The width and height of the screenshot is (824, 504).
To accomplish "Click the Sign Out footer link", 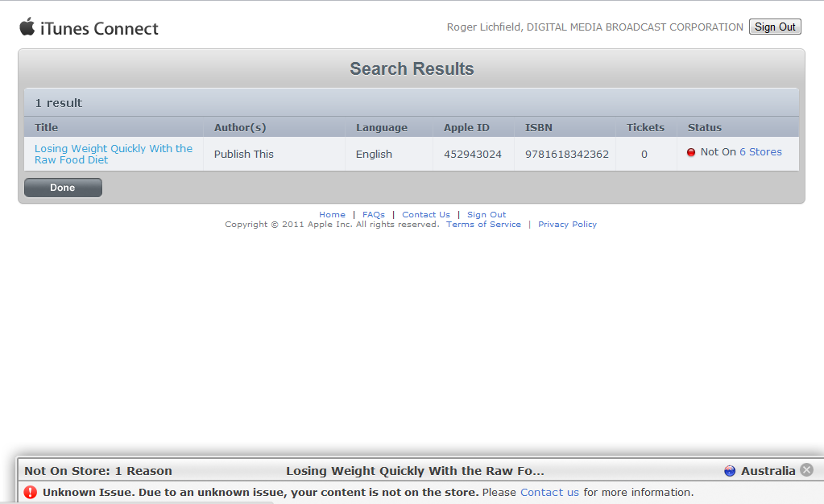I will pyautogui.click(x=487, y=214).
